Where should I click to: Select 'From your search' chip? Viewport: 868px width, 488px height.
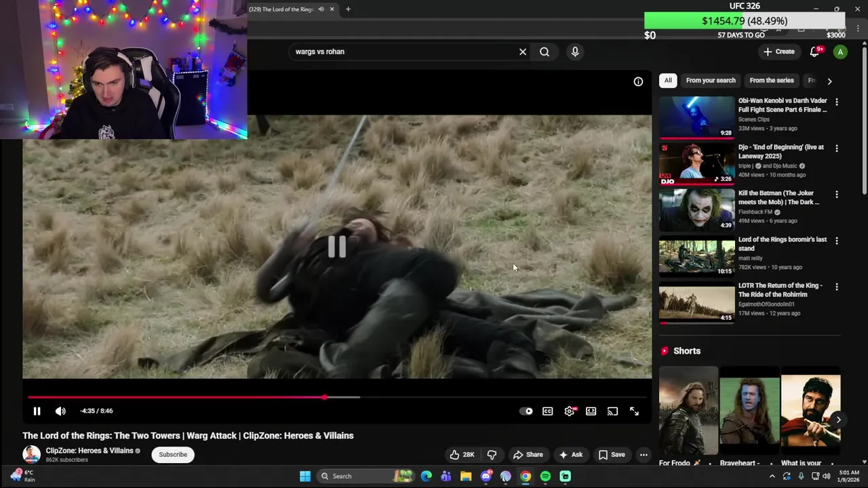711,81
